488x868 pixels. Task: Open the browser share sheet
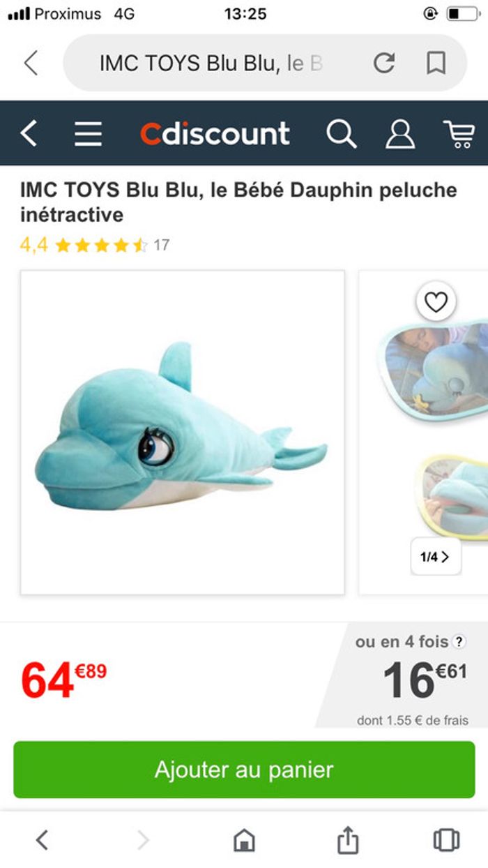click(x=348, y=840)
